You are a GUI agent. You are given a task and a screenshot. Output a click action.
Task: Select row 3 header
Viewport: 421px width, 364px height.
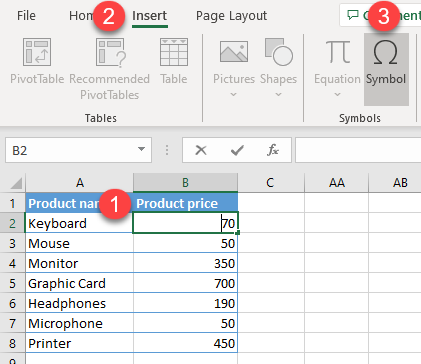click(13, 243)
